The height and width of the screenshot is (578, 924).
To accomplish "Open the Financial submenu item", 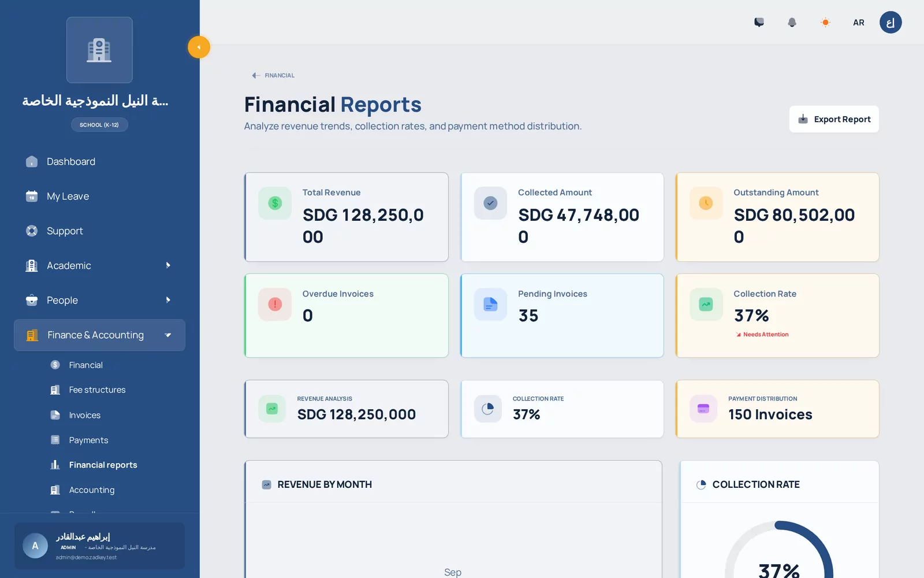I will [85, 365].
